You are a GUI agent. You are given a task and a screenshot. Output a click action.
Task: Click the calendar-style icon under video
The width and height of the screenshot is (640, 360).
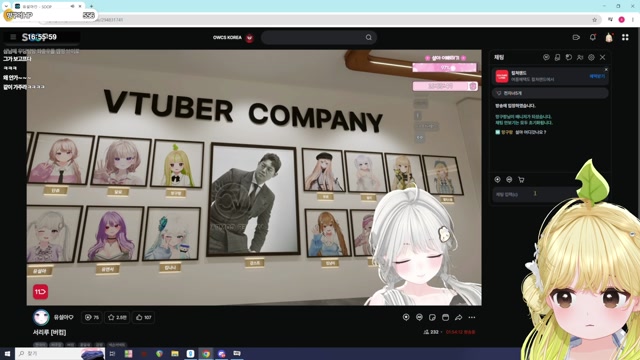pos(445,317)
